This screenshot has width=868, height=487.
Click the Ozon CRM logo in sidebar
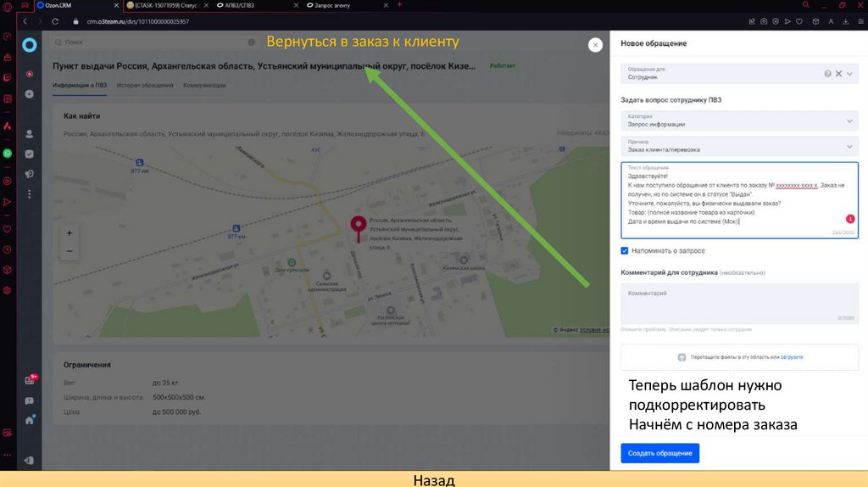(30, 45)
